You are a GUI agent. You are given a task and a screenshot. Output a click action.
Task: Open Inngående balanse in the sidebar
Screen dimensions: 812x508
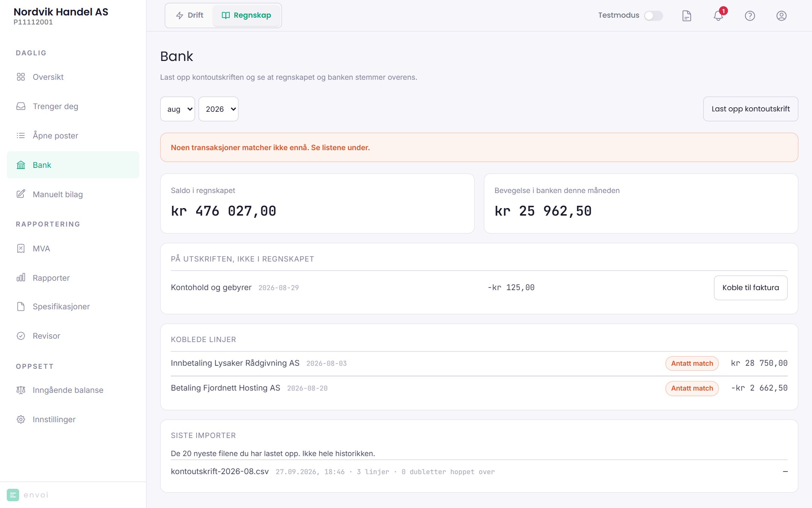coord(73,390)
